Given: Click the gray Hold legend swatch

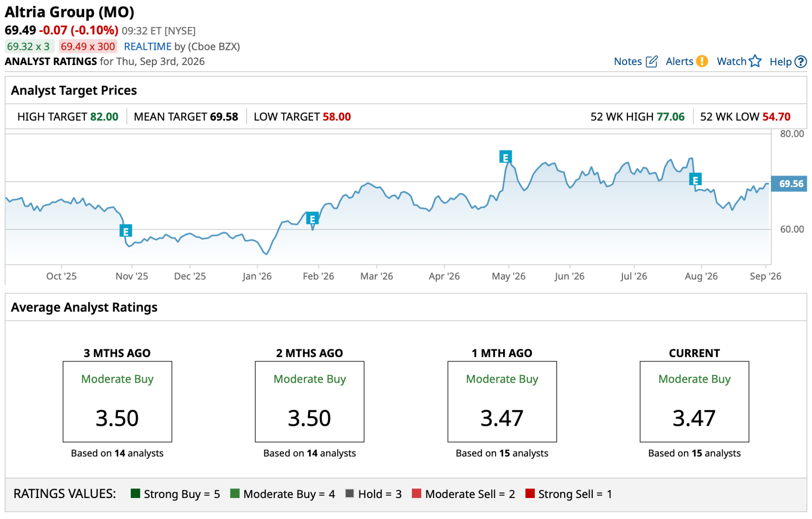Looking at the screenshot, I should coord(350,493).
